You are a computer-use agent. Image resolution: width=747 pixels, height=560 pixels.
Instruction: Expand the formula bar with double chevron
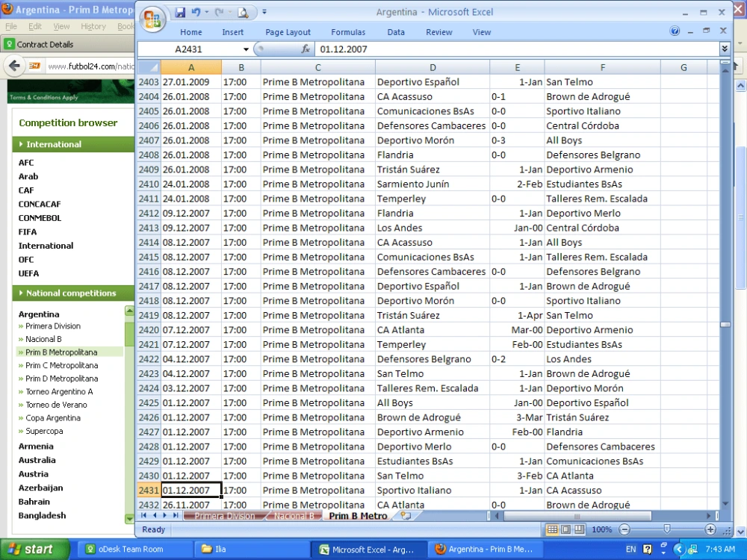click(724, 49)
